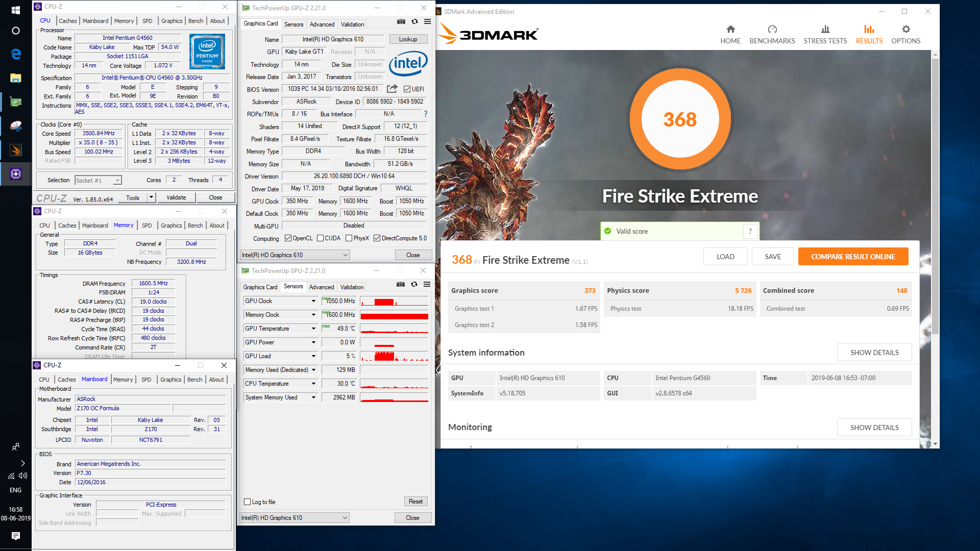Screen dimensions: 980x551
Task: Click the LOAD button in 3DMark
Action: coord(725,257)
